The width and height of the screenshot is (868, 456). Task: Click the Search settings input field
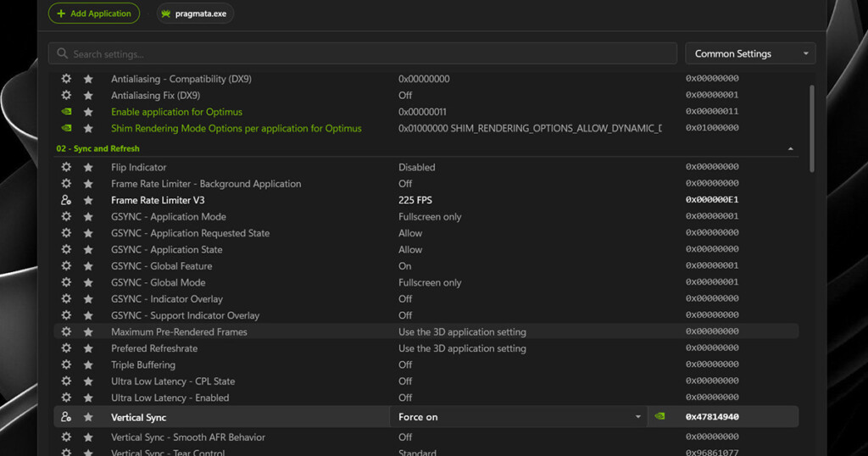tap(363, 53)
